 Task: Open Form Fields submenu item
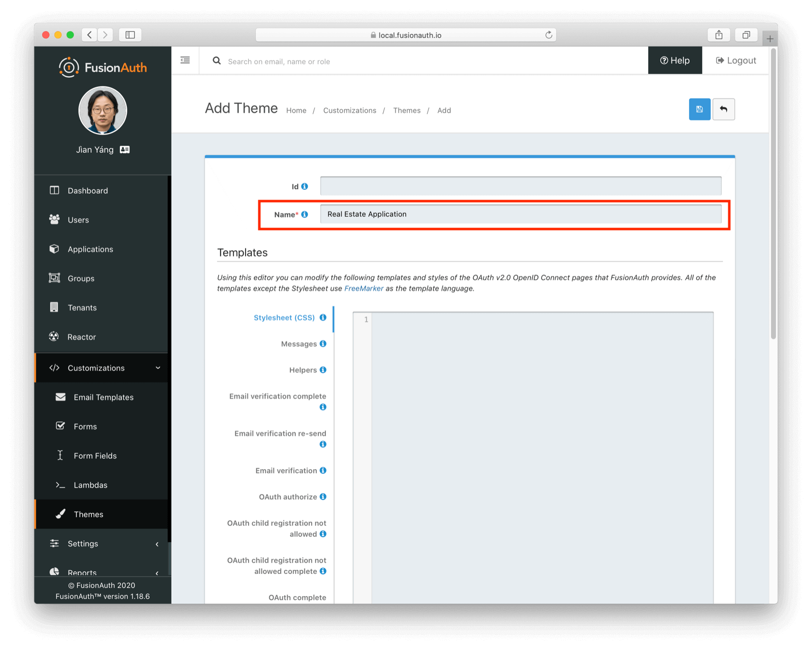click(x=101, y=456)
